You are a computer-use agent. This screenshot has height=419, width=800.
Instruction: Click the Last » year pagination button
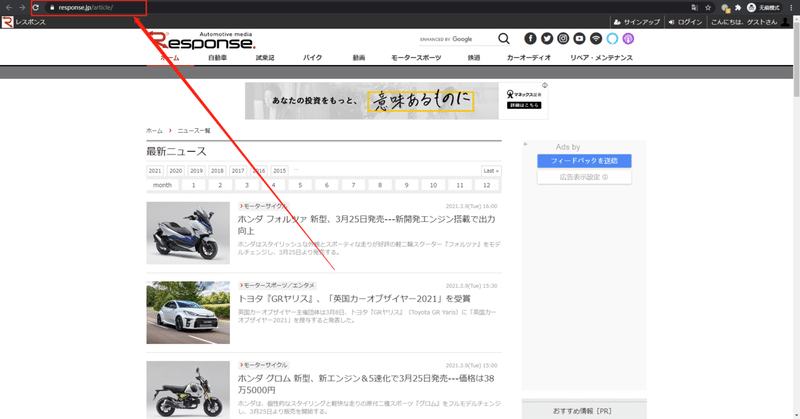[491, 171]
